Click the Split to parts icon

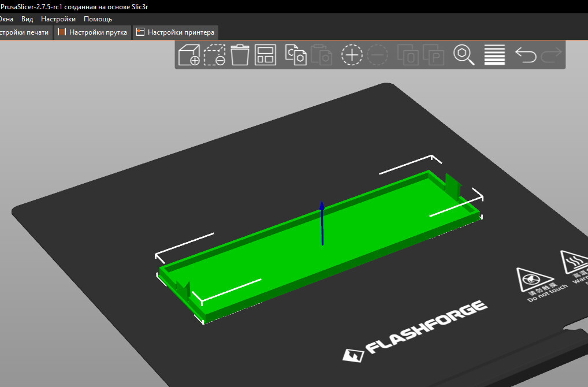coord(434,55)
